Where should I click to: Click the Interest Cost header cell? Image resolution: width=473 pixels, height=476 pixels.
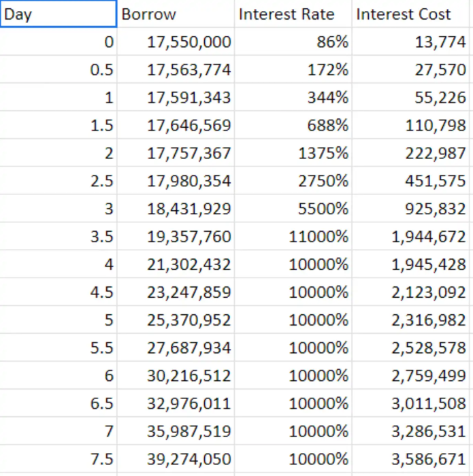(x=411, y=14)
